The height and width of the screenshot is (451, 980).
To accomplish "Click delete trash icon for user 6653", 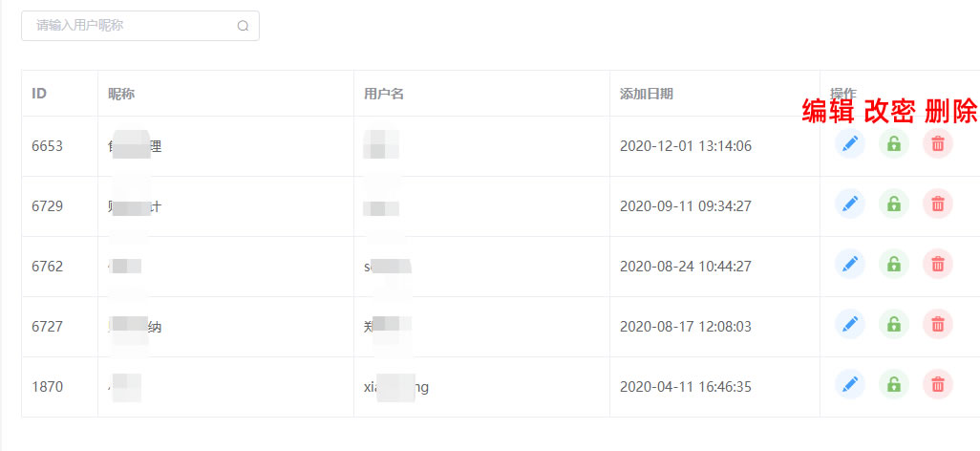I will pyautogui.click(x=938, y=144).
